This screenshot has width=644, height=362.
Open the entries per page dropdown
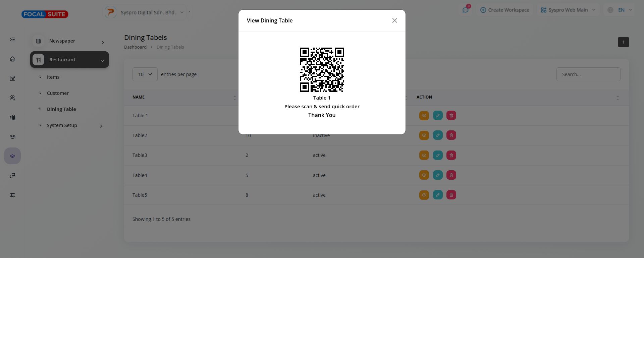click(145, 74)
